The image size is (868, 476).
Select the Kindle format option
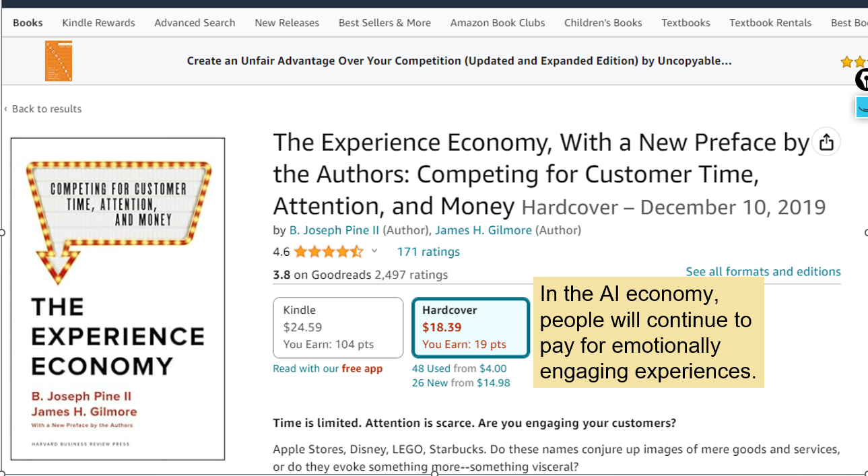(338, 327)
